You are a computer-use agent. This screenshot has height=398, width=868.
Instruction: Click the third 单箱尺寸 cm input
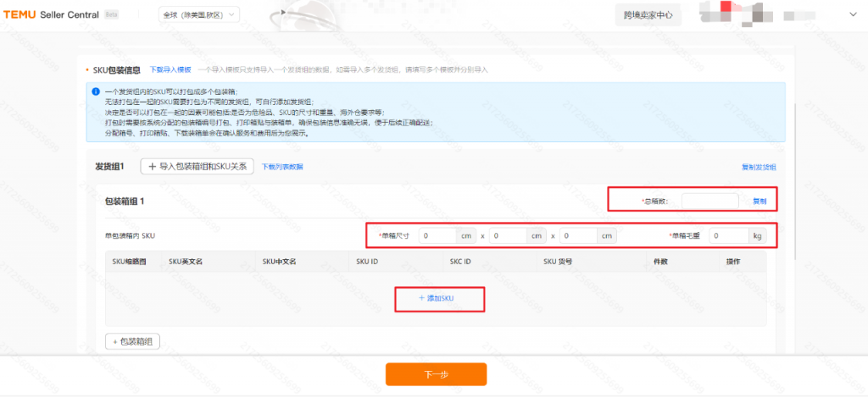pos(578,236)
